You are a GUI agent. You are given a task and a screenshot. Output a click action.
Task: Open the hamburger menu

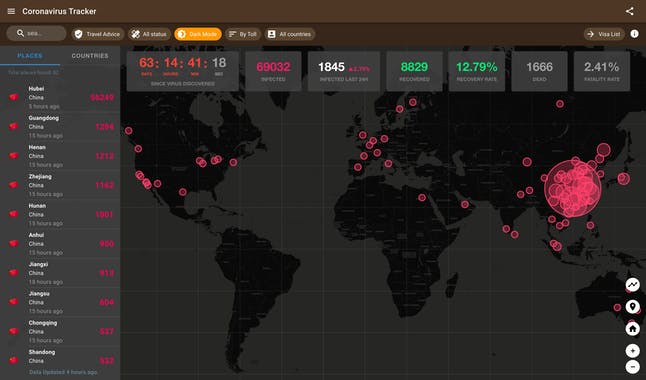point(11,11)
